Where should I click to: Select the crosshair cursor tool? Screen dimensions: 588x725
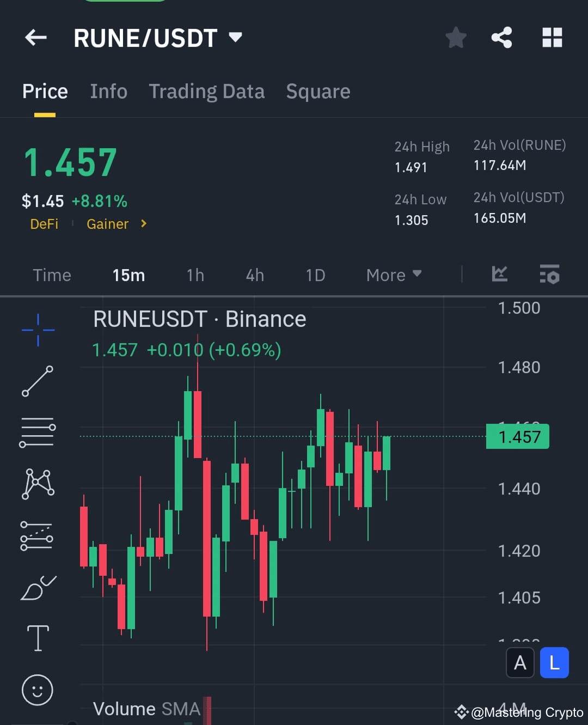click(x=38, y=330)
